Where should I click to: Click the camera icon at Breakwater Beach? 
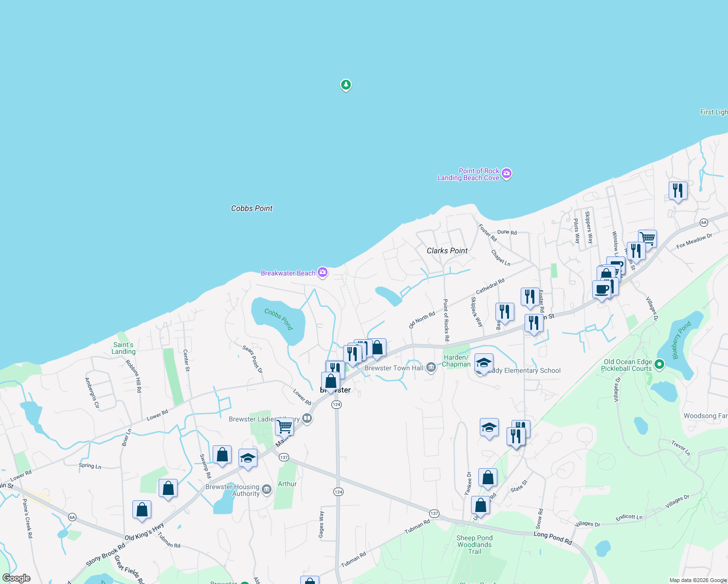pos(322,273)
